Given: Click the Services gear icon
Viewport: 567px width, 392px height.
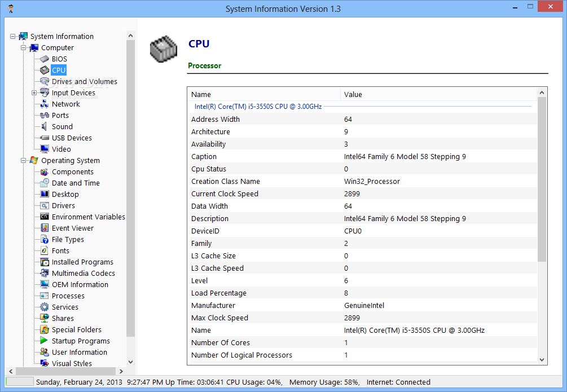Looking at the screenshot, I should (x=44, y=307).
